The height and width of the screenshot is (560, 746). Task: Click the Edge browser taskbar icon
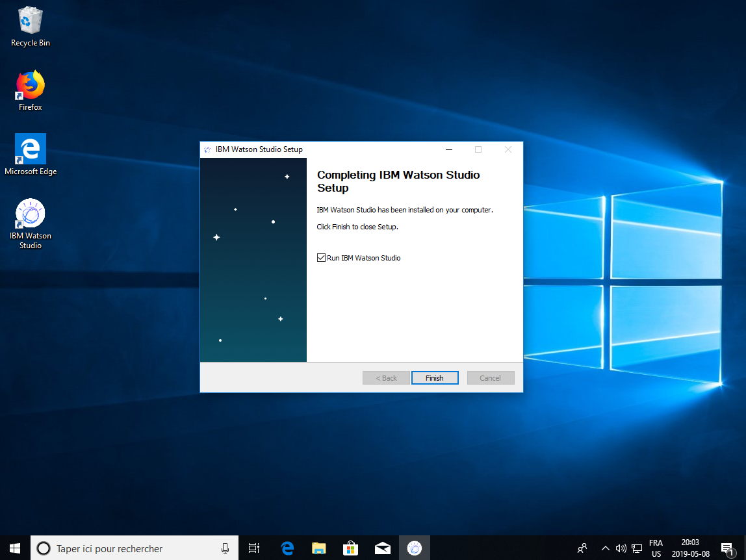click(x=287, y=548)
